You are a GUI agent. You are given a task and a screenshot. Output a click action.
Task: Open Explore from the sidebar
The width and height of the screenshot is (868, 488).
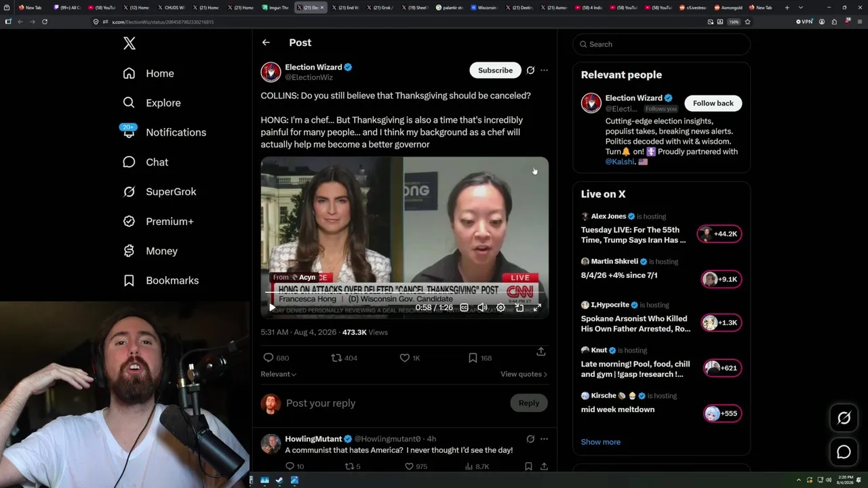point(152,103)
